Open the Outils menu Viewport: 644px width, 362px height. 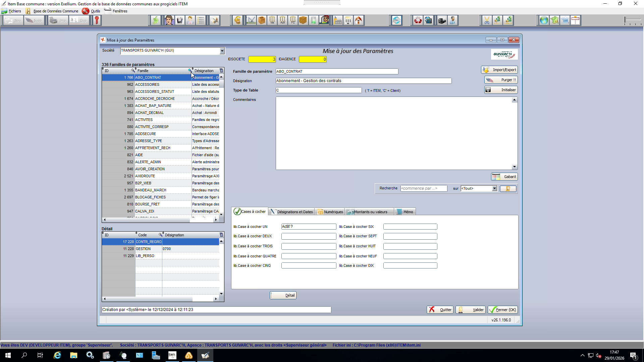(x=95, y=11)
